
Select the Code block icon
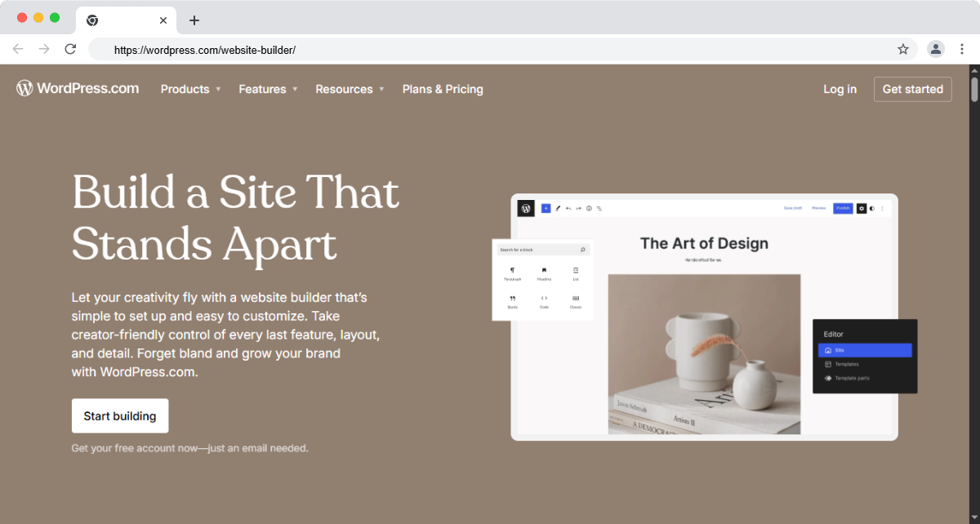[x=544, y=299]
